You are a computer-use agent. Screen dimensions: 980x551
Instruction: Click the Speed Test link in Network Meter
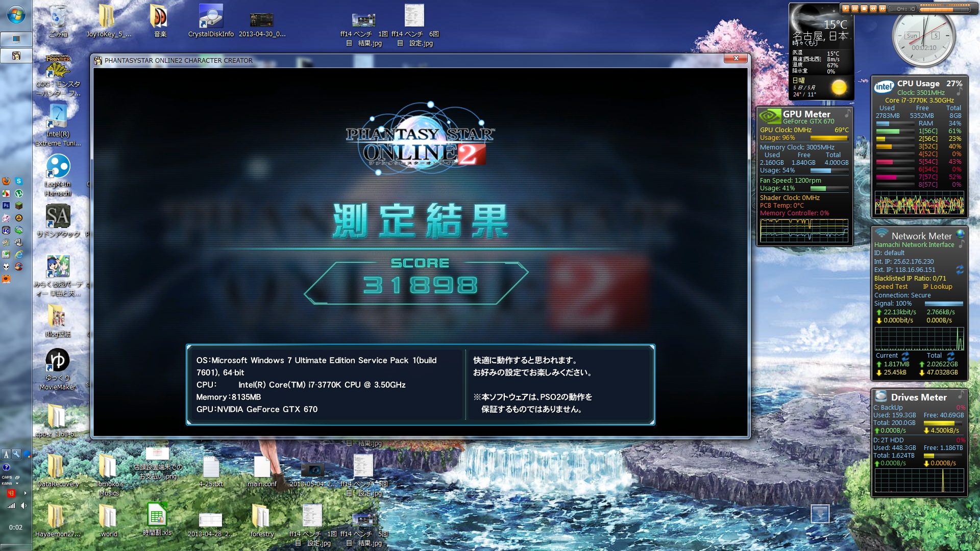[891, 287]
